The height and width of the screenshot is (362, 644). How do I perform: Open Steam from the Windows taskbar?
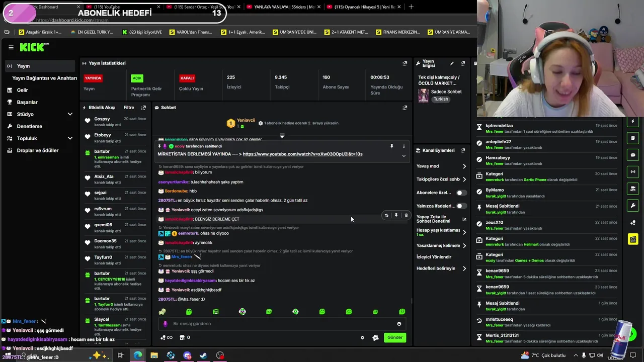coord(203,355)
